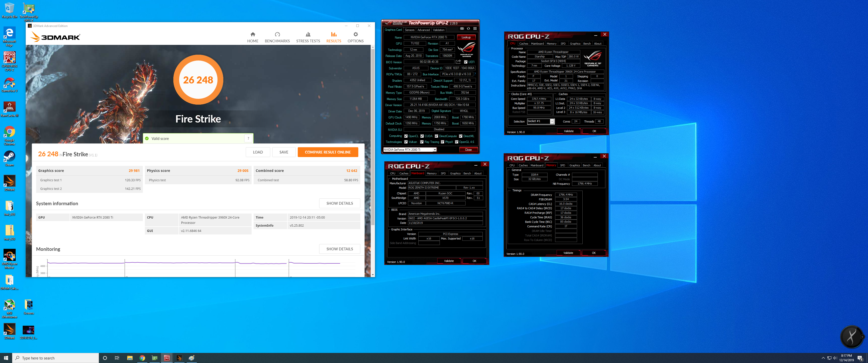Open the Validation tab in GPU-Z
Image resolution: width=868 pixels, height=363 pixels.
pyautogui.click(x=438, y=30)
